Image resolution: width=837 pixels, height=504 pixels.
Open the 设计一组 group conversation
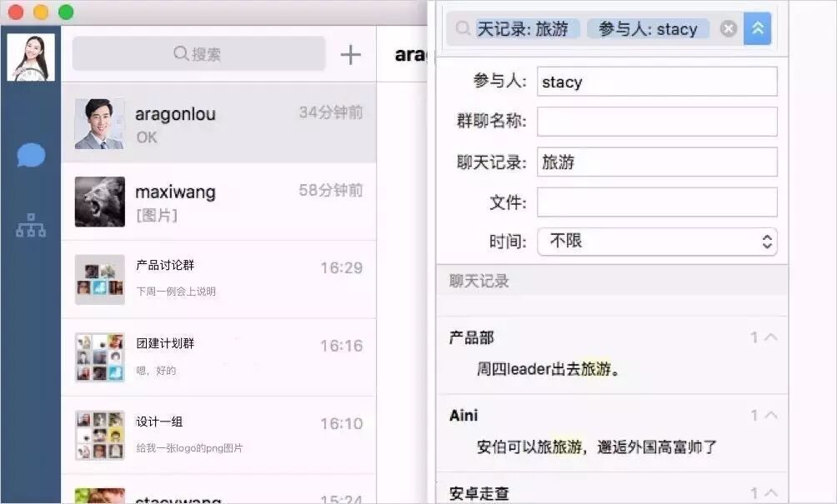pyautogui.click(x=218, y=435)
